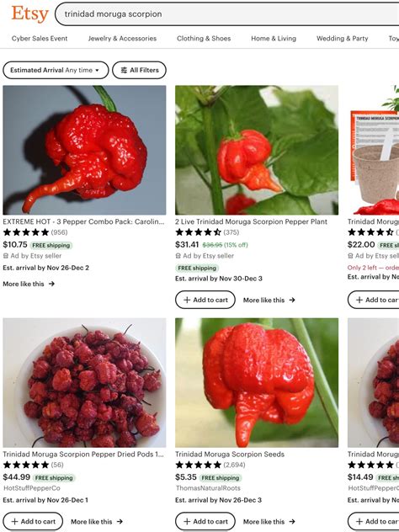Add Trinidad Moruga Scorpion Seeds to cart
399x532 pixels.
coord(205,522)
